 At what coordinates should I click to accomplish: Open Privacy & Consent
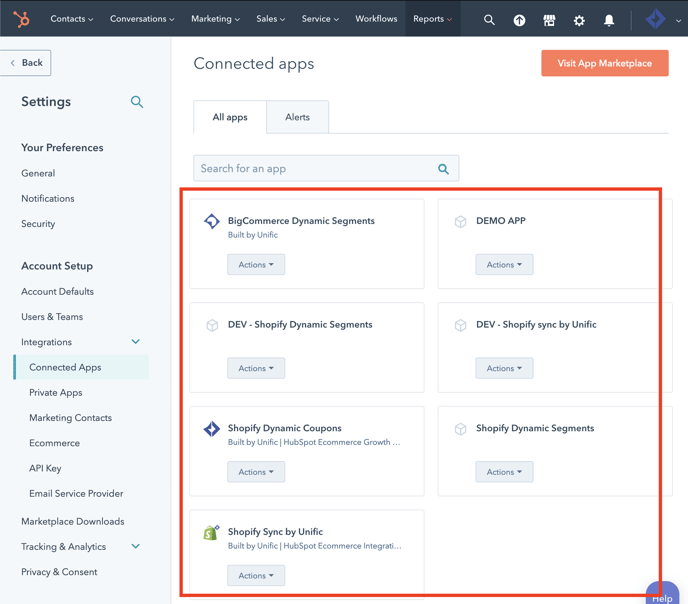coord(59,572)
